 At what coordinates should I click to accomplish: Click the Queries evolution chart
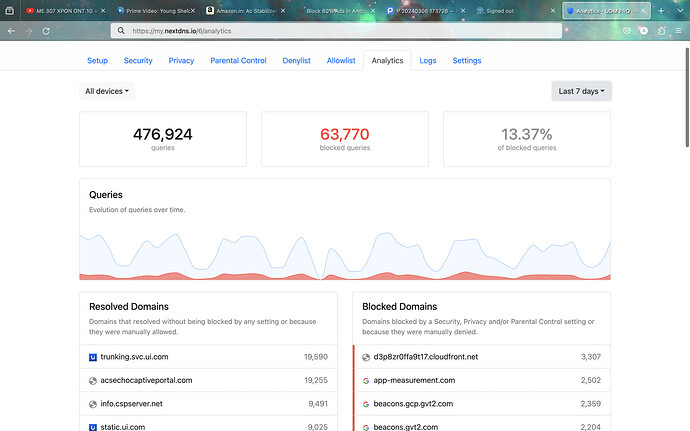tap(345, 254)
